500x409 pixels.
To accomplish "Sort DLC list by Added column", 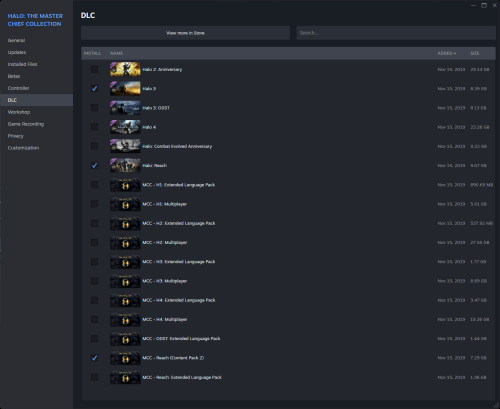I will click(x=447, y=53).
